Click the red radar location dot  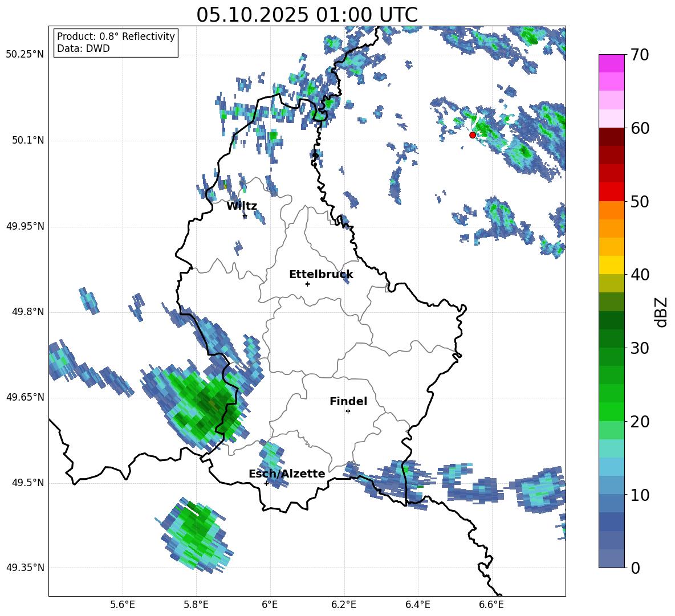pyautogui.click(x=472, y=135)
